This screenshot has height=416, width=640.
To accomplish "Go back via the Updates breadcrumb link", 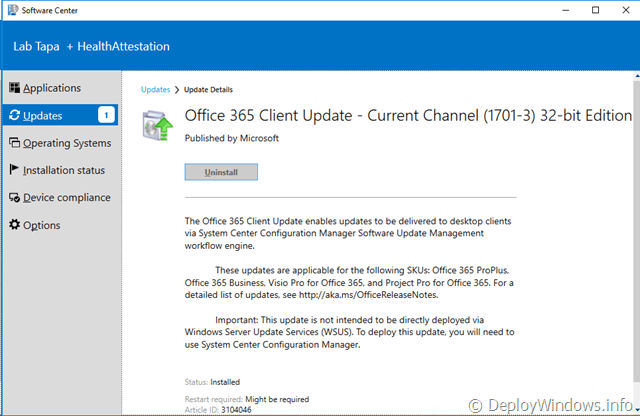I will pos(155,90).
